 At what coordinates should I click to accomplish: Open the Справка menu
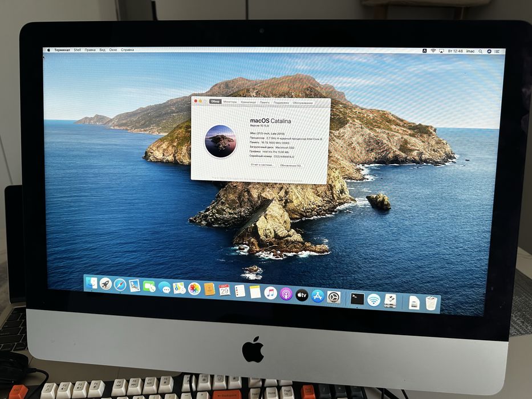point(127,50)
